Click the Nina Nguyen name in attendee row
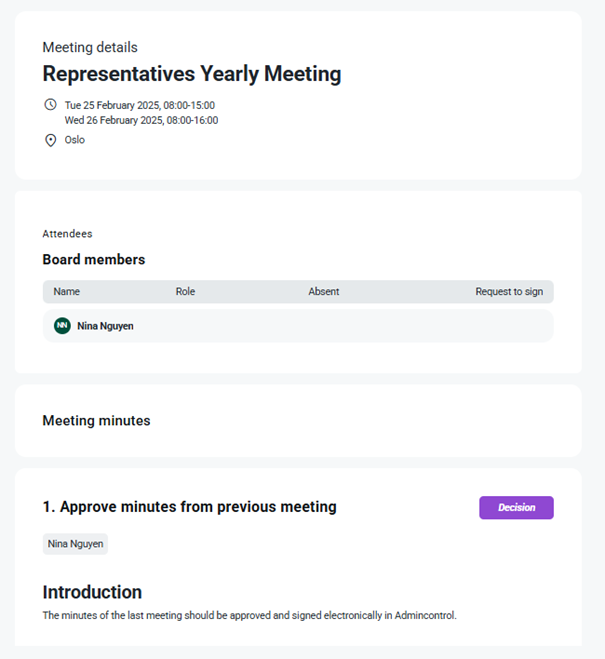605x659 pixels. point(105,326)
